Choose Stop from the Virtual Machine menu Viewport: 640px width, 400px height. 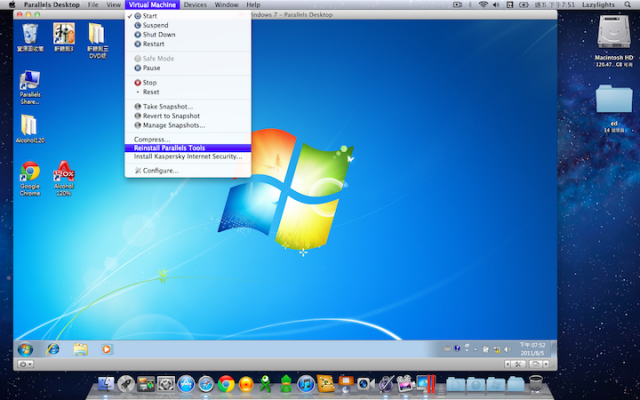click(x=188, y=82)
